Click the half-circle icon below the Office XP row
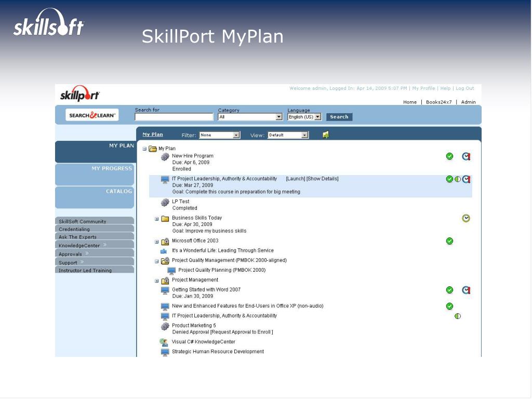This screenshot has width=532, height=399. [x=458, y=316]
